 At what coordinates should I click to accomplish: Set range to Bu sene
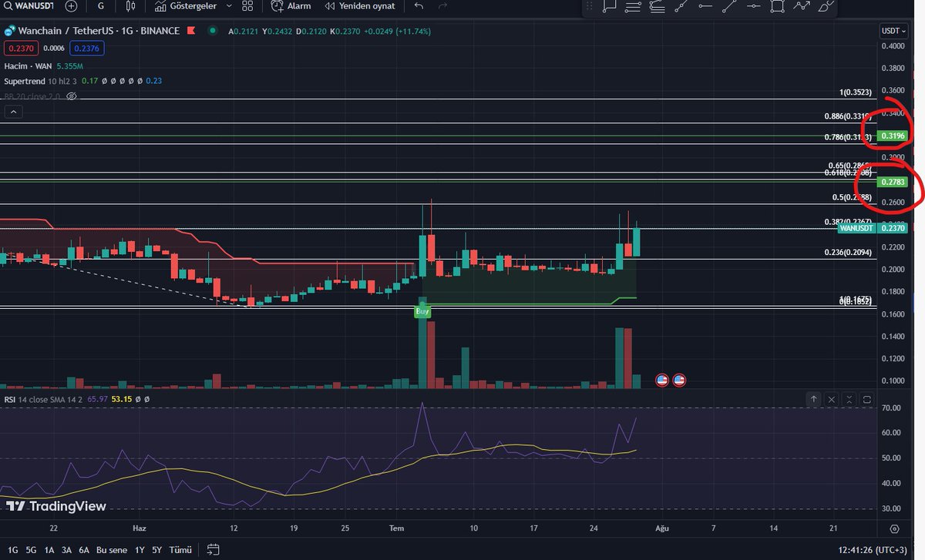[x=112, y=549]
